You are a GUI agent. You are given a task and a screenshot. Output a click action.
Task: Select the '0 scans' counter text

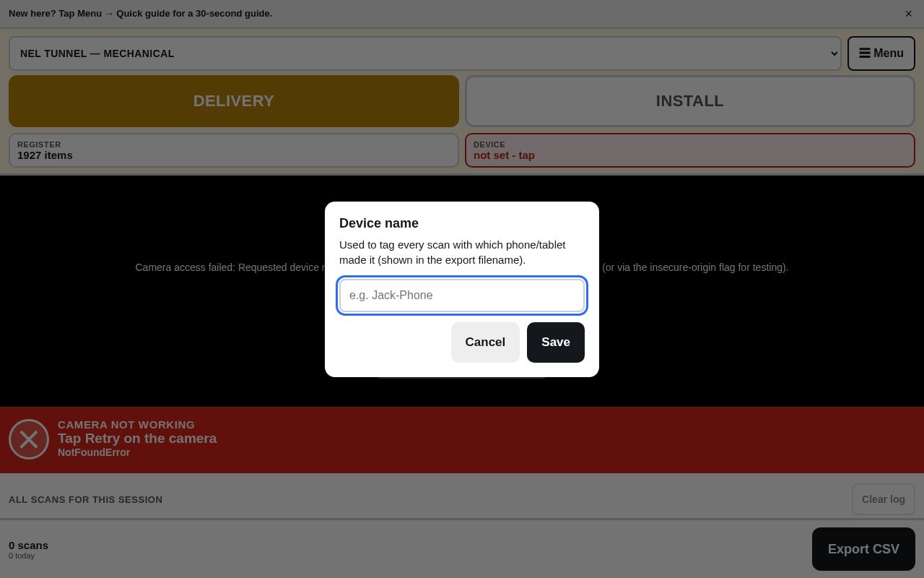(29, 545)
